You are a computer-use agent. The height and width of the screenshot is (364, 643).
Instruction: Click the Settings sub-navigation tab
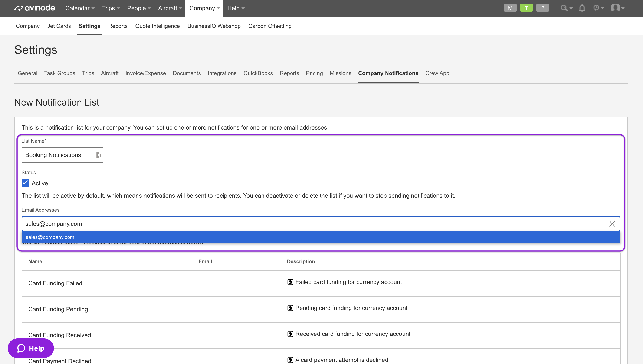pyautogui.click(x=89, y=26)
